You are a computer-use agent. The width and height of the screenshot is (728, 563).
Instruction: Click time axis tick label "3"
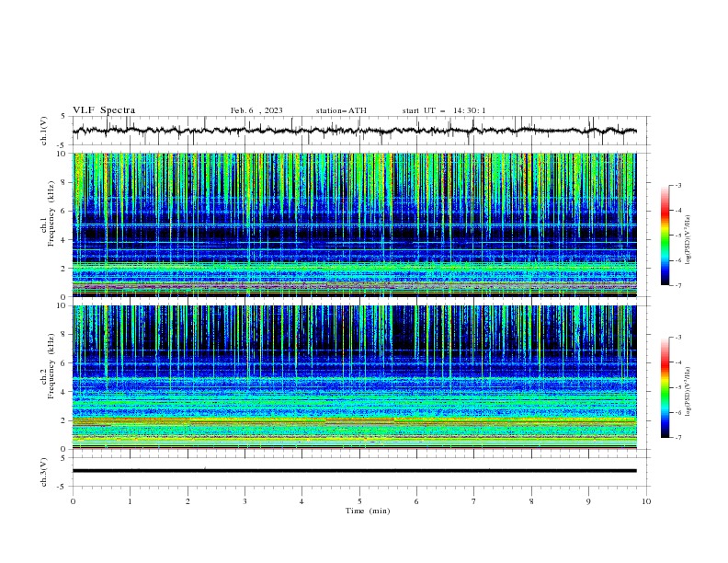[x=245, y=501]
